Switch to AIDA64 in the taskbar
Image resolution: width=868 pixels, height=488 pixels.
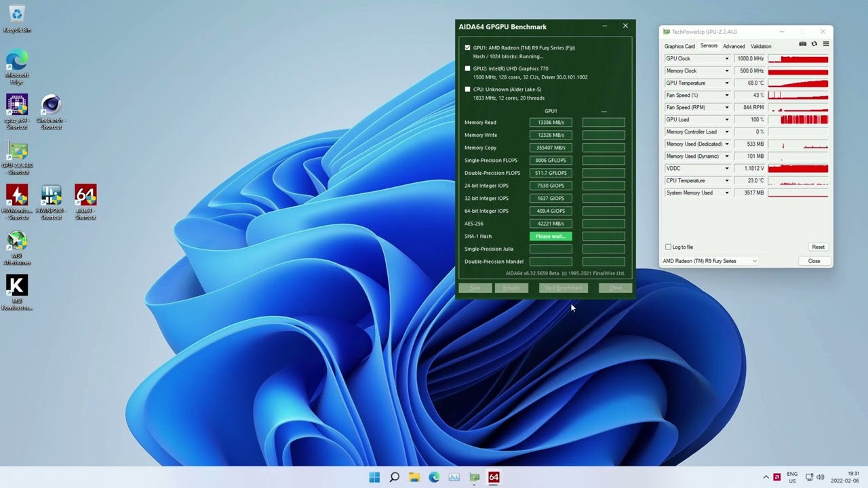click(x=494, y=477)
